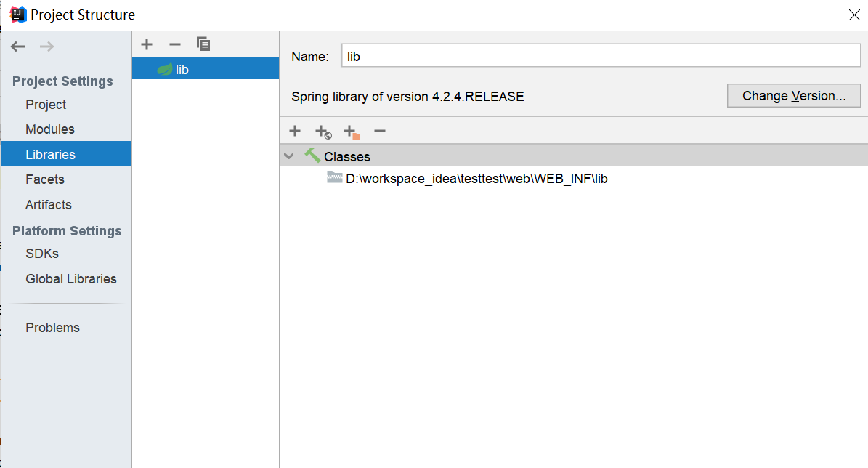This screenshot has height=468, width=868.
Task: Select the lib Spring library entry
Action: (206, 69)
